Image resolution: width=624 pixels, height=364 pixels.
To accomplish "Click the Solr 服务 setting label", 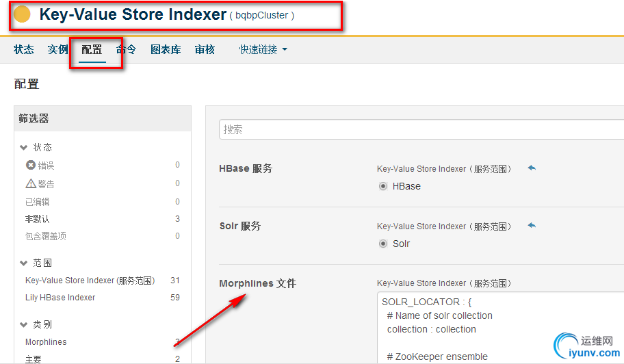I will click(x=240, y=226).
